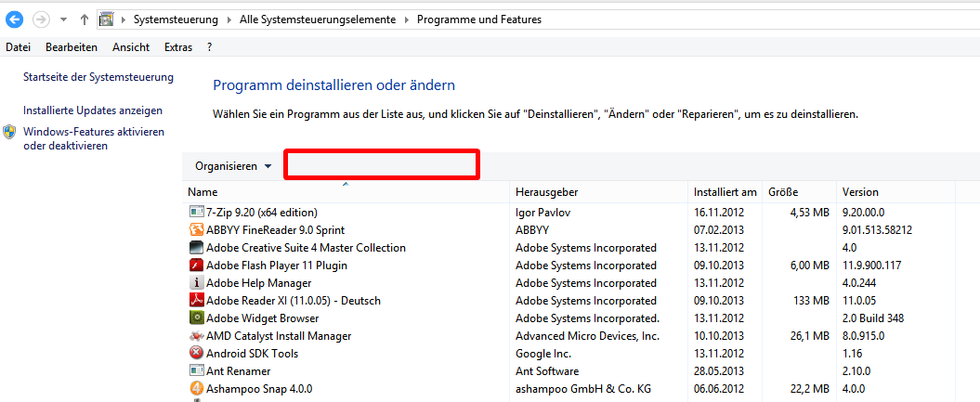Select the Systemsteuerung breadcrumb
Screen dimensions: 980x402
(176, 19)
